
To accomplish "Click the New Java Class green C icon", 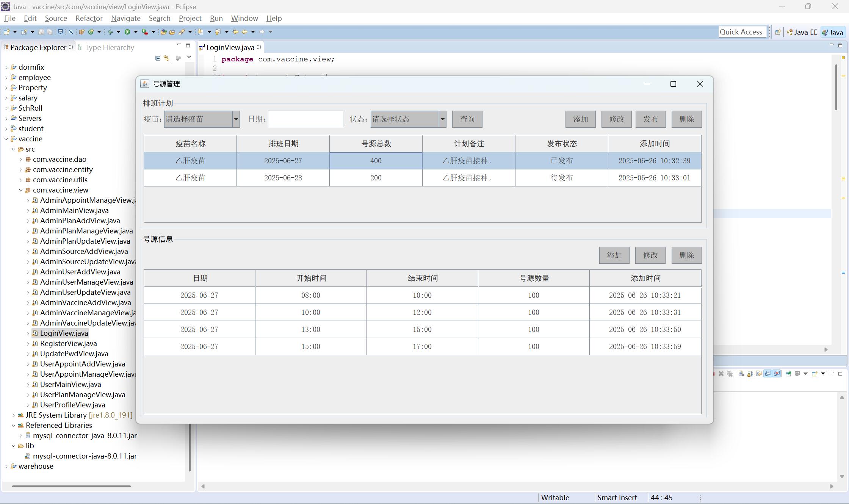I will [91, 32].
